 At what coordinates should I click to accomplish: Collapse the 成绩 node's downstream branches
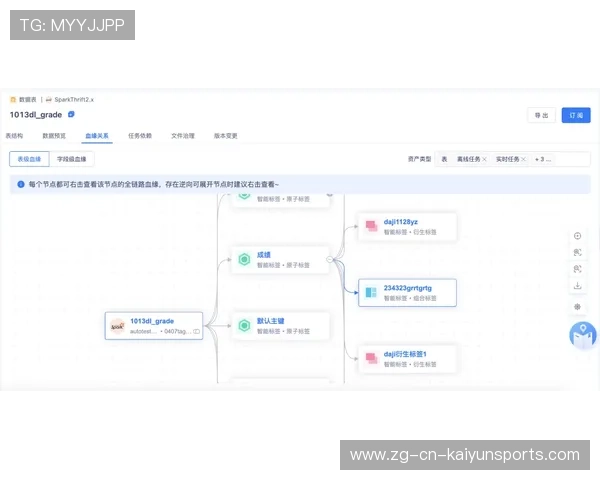coord(330,260)
